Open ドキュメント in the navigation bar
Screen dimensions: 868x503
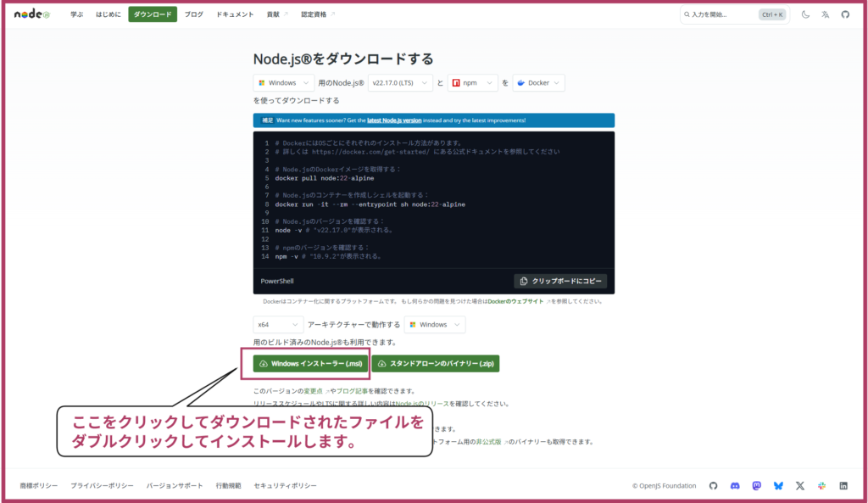tap(235, 14)
